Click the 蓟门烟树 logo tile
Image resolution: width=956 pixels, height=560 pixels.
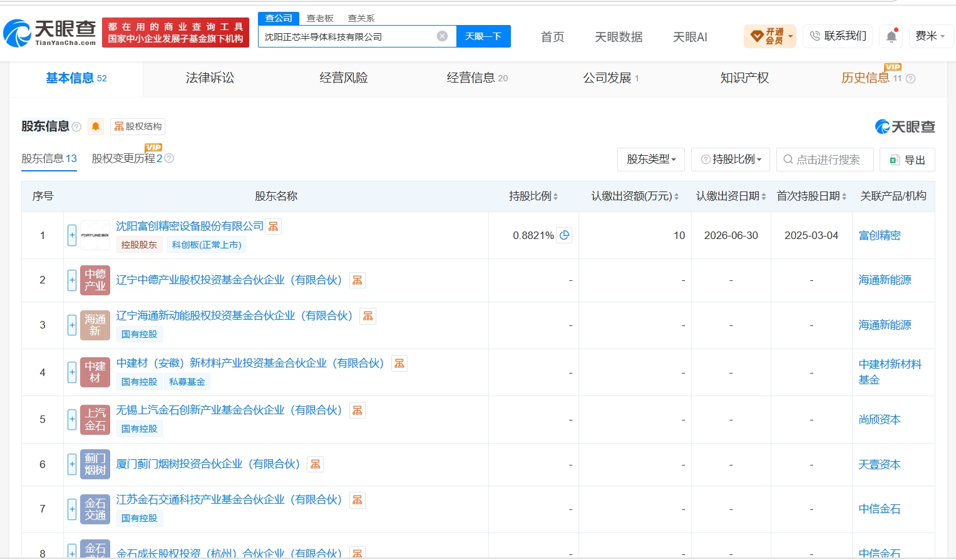[x=95, y=464]
